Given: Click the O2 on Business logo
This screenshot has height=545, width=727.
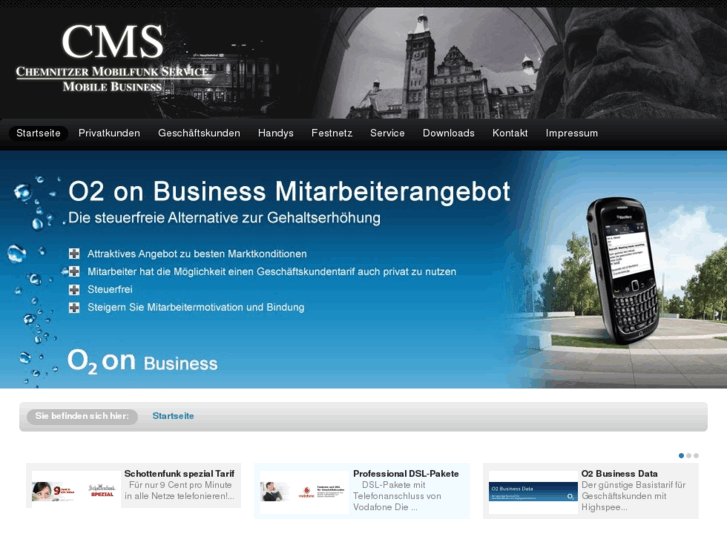Looking at the screenshot, I should click(x=142, y=361).
